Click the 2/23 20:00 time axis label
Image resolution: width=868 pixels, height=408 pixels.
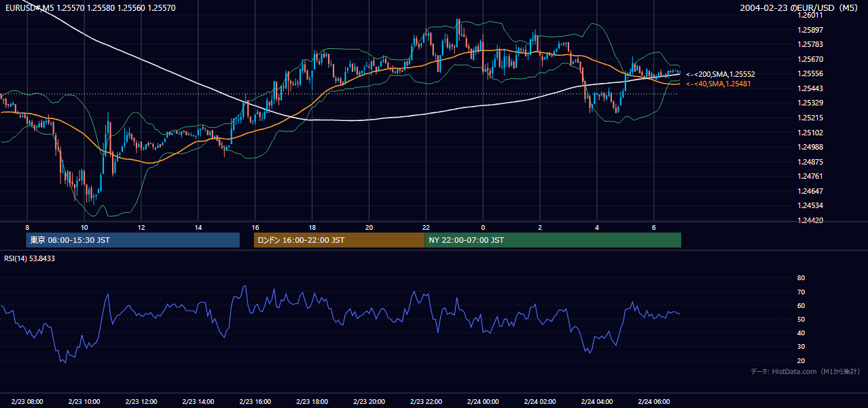pos(369,402)
